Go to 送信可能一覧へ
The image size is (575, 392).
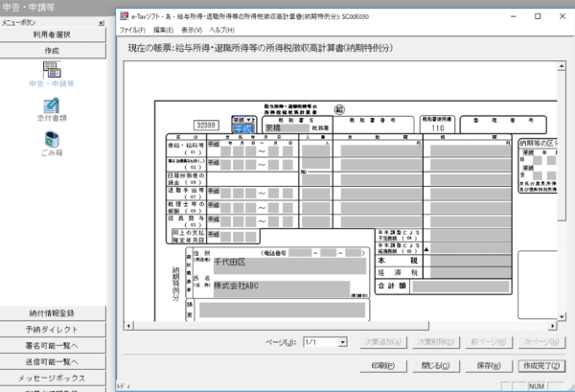(53, 362)
